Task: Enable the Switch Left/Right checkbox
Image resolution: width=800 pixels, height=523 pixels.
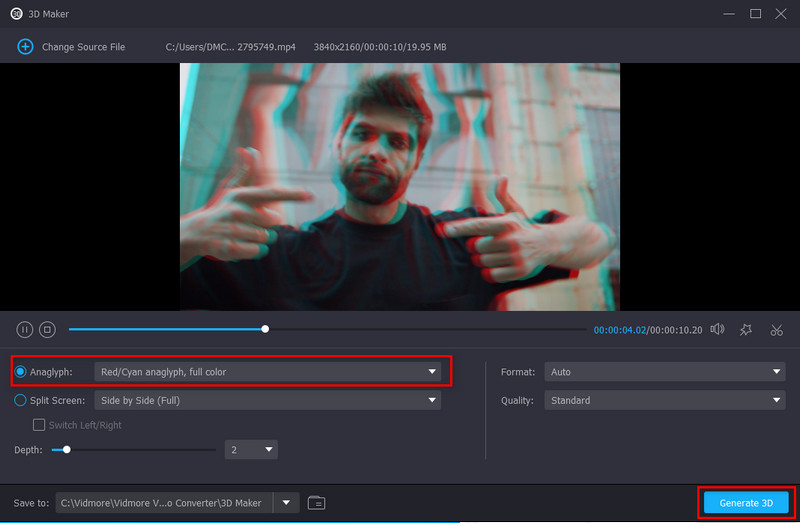Action: pos(40,425)
